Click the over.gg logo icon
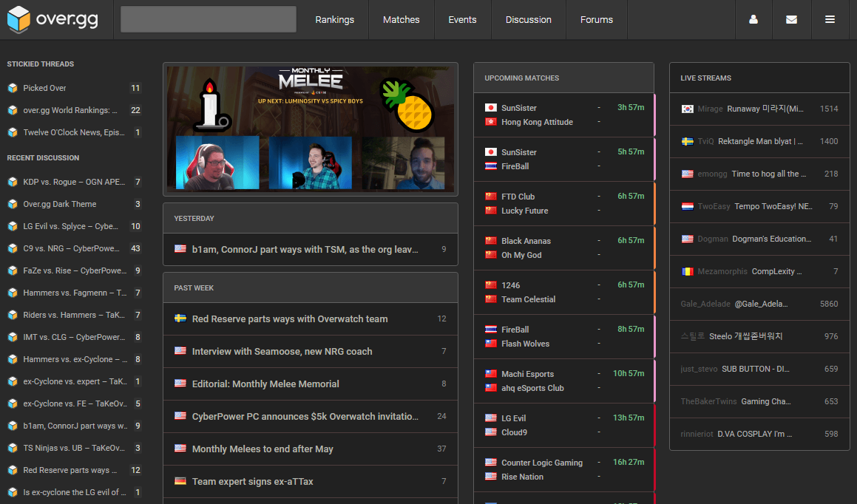 (18, 19)
